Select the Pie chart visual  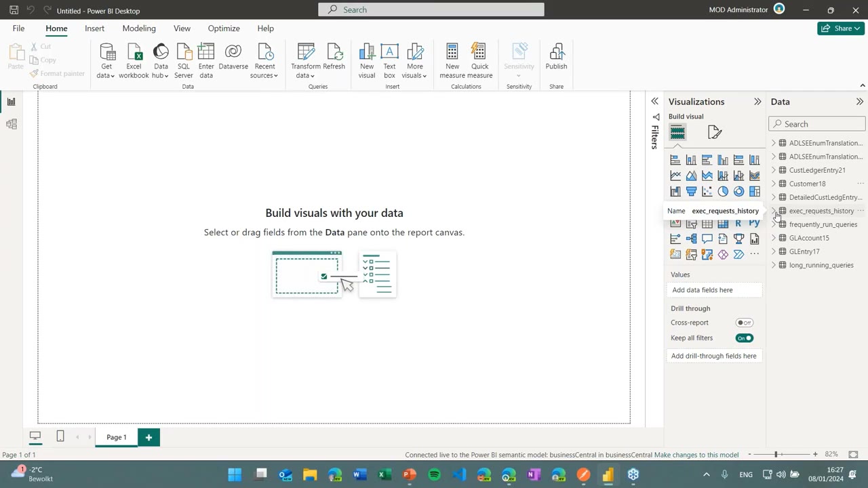(x=723, y=191)
